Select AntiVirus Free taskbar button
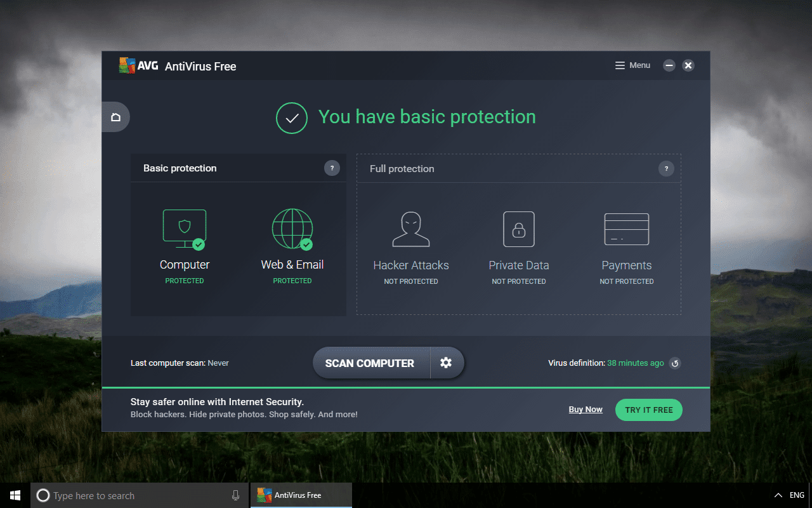This screenshot has width=812, height=508. 301,495
